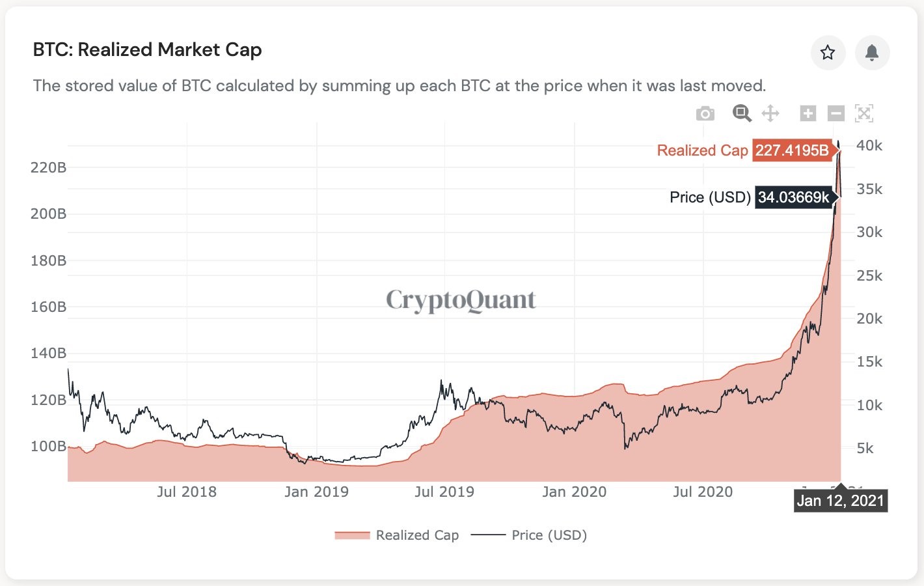Open chart alerts via the bell icon

click(x=872, y=53)
